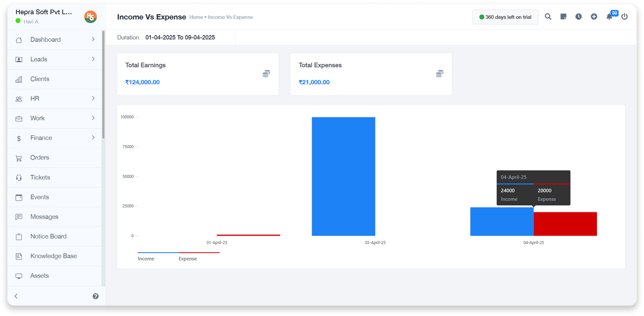Collapse the sidebar with left arrow
This screenshot has height=316, width=644.
(16, 296)
